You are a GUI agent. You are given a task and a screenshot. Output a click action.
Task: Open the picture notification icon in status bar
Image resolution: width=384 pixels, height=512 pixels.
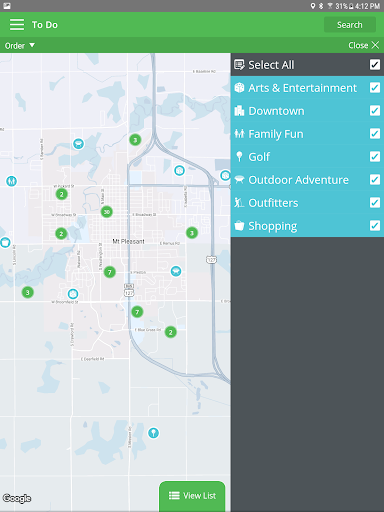coord(7,6)
